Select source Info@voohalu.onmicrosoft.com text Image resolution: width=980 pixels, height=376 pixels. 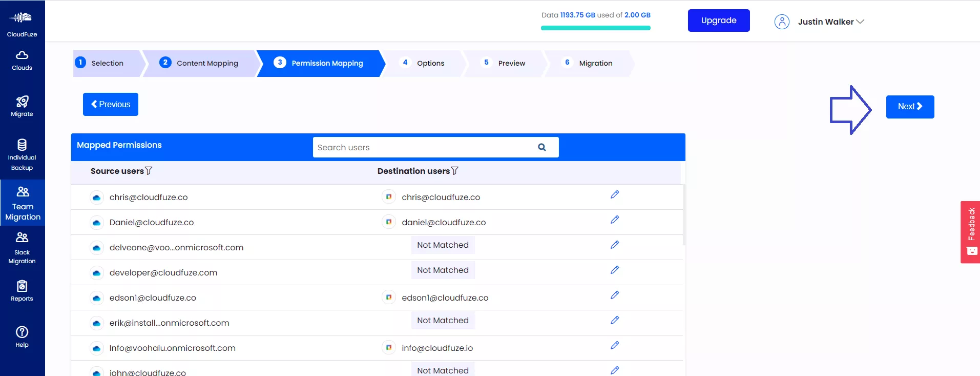tap(173, 348)
